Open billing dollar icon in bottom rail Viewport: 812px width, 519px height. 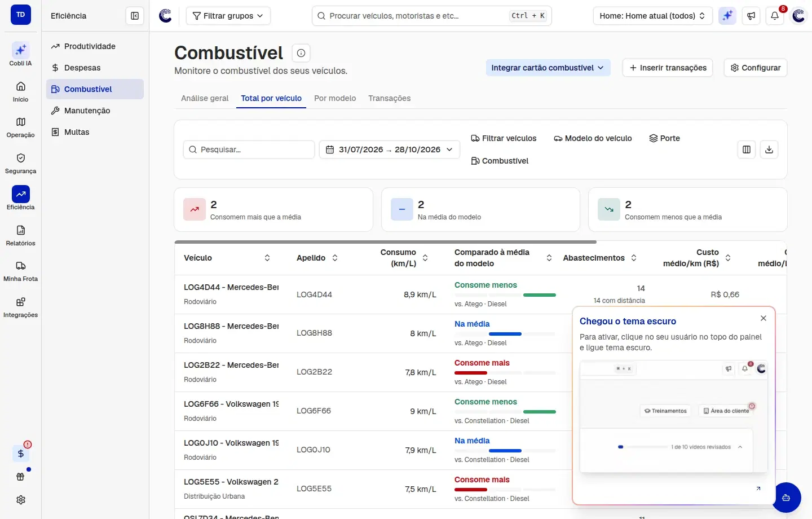(21, 454)
